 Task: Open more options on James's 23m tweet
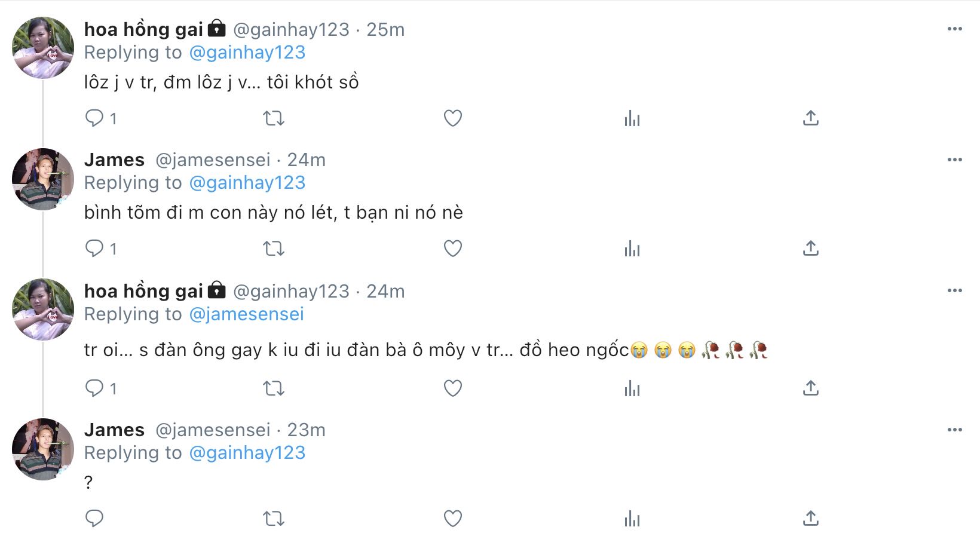tap(954, 430)
